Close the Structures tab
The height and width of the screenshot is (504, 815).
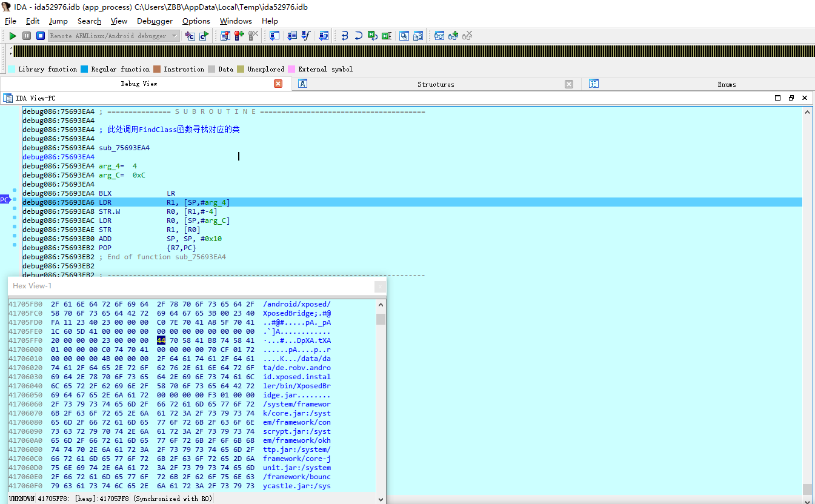point(569,84)
